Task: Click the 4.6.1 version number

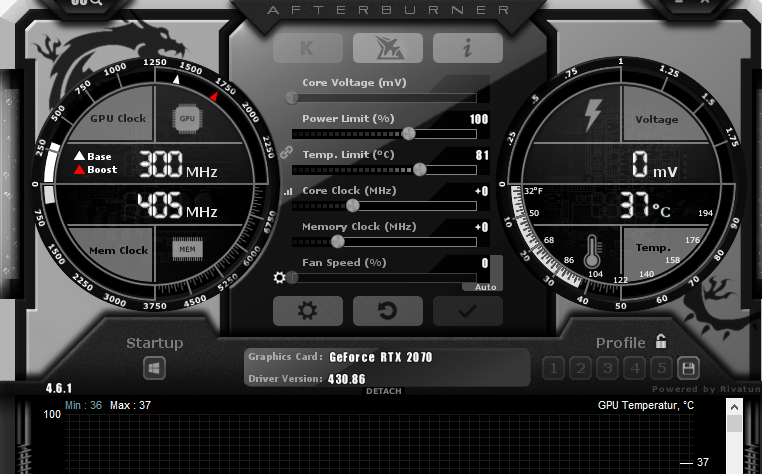Action: pos(59,388)
